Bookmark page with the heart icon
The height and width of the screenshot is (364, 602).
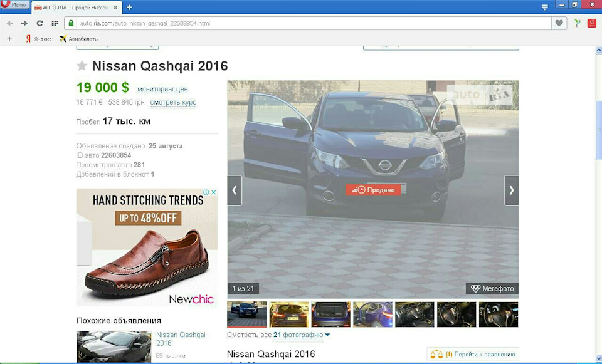click(559, 23)
